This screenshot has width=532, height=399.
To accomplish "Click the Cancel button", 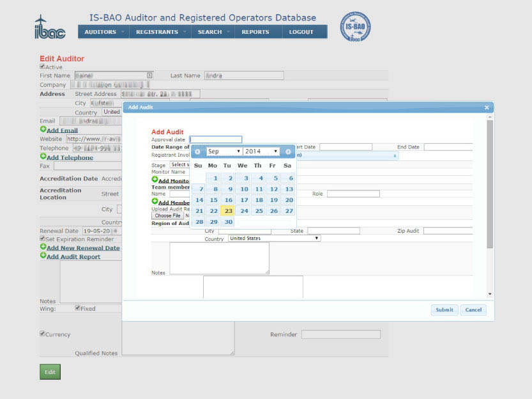I will point(473,309).
